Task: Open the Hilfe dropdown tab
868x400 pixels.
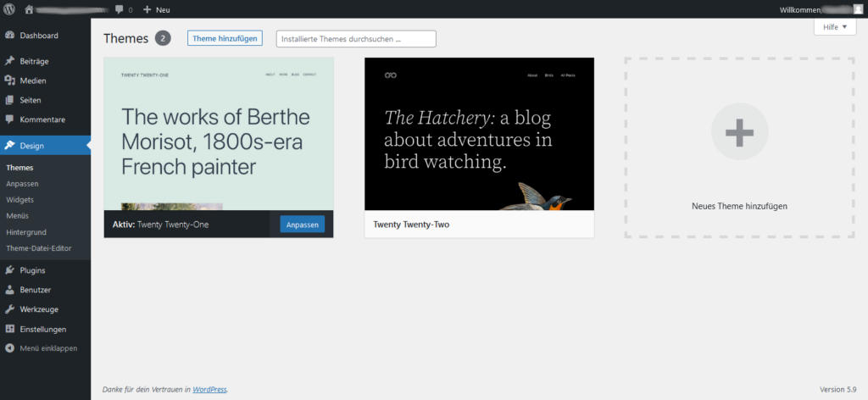Action: pos(835,26)
